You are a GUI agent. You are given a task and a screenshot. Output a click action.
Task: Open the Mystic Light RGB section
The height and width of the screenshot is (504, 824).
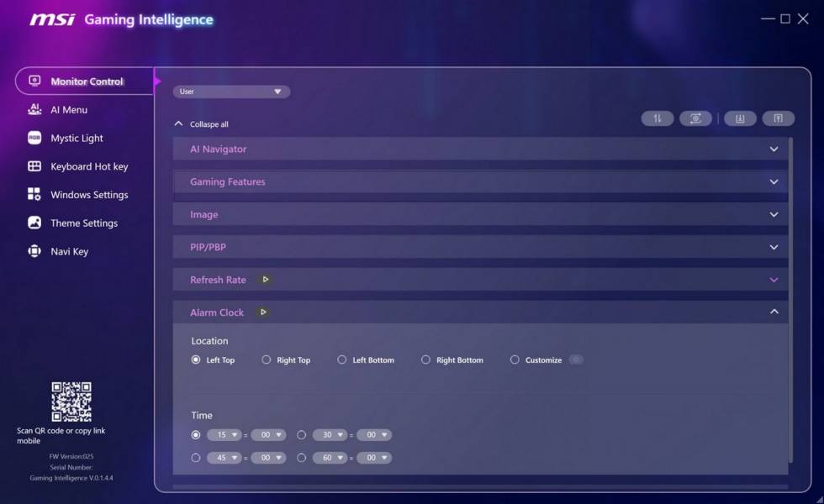click(77, 138)
